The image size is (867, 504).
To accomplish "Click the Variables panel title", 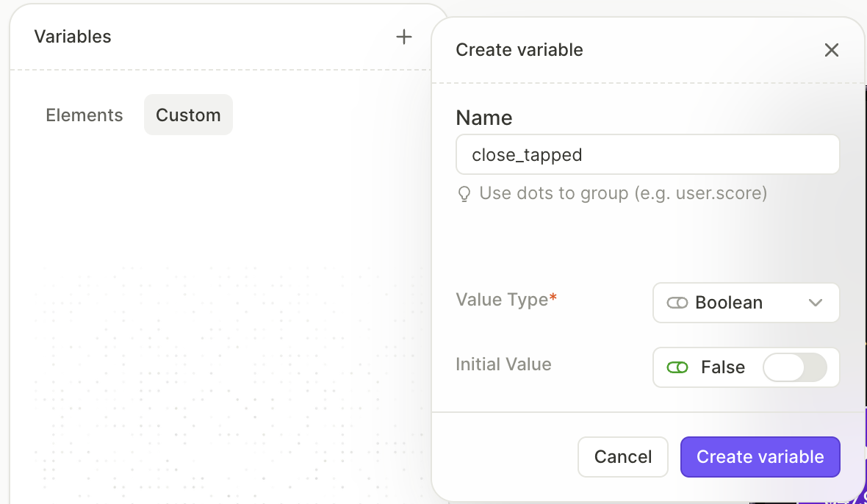I will (73, 37).
